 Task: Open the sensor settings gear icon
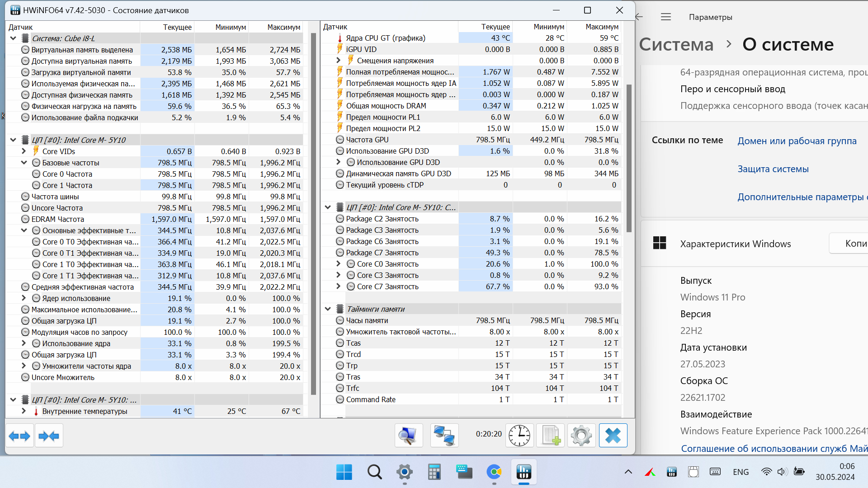pyautogui.click(x=581, y=436)
